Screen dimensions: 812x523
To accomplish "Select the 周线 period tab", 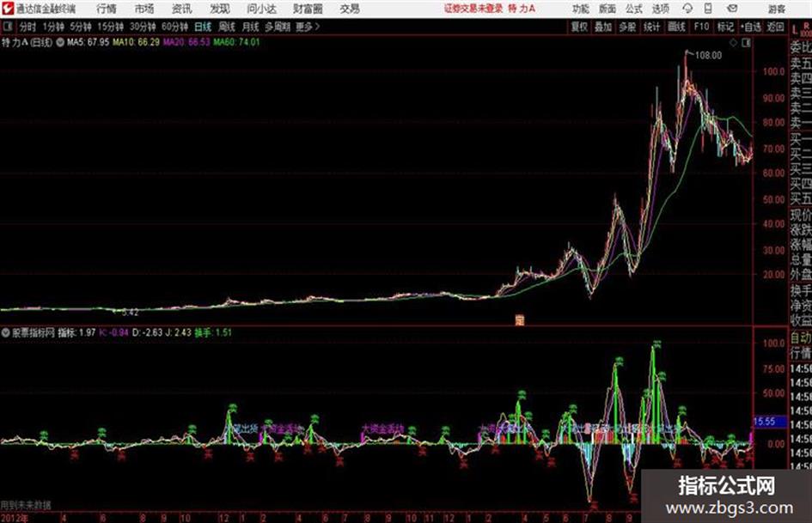I will tap(227, 27).
